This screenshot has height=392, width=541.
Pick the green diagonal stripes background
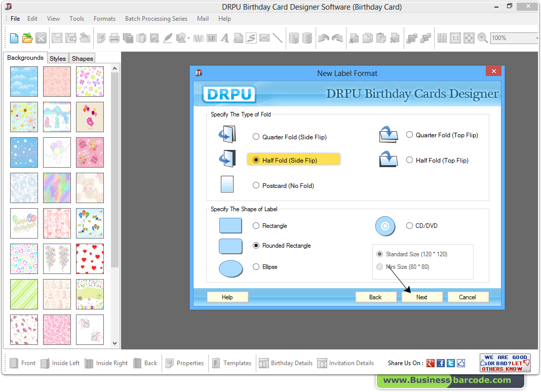[x=24, y=294]
